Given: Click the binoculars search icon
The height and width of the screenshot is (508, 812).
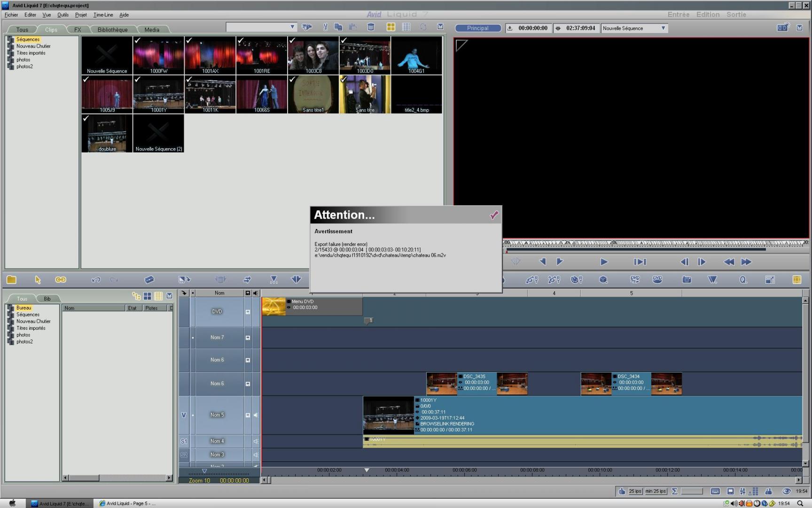Looking at the screenshot, I should coord(306,27).
